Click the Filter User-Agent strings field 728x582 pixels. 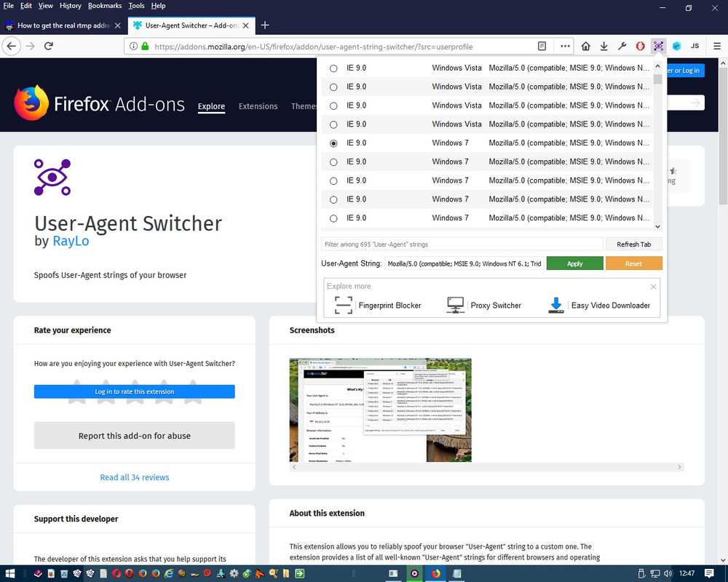point(462,244)
